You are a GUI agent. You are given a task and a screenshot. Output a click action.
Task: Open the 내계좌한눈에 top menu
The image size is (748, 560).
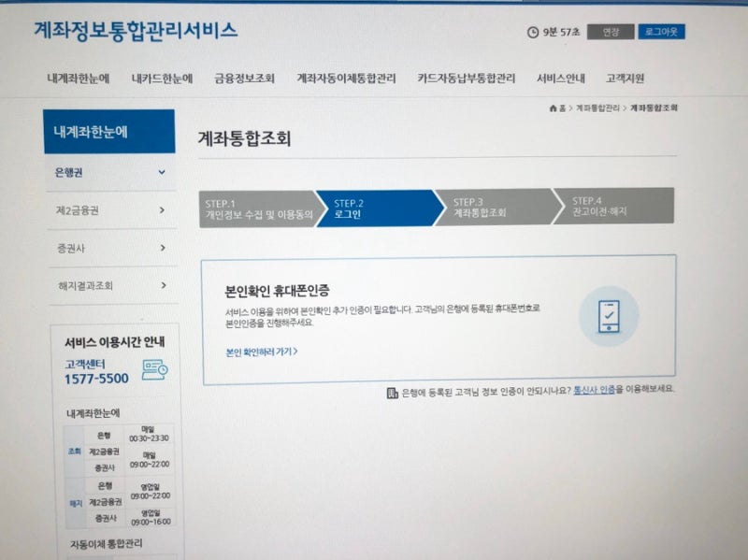[x=79, y=79]
